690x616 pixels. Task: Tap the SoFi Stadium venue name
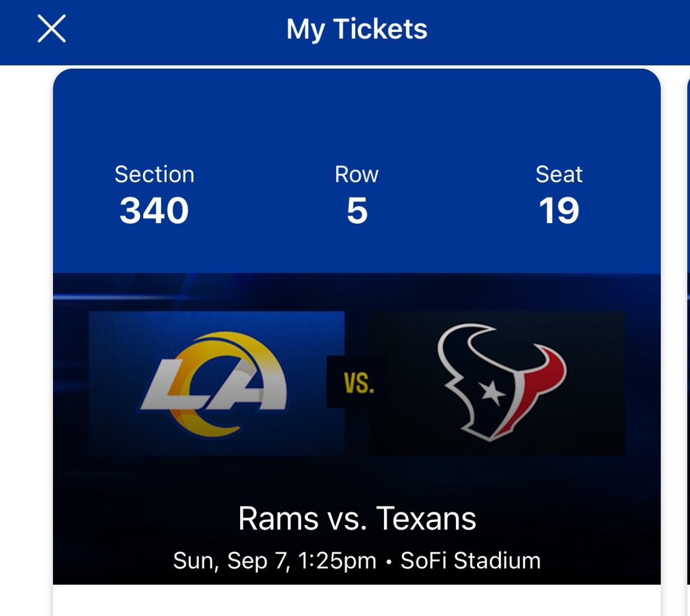point(470,561)
